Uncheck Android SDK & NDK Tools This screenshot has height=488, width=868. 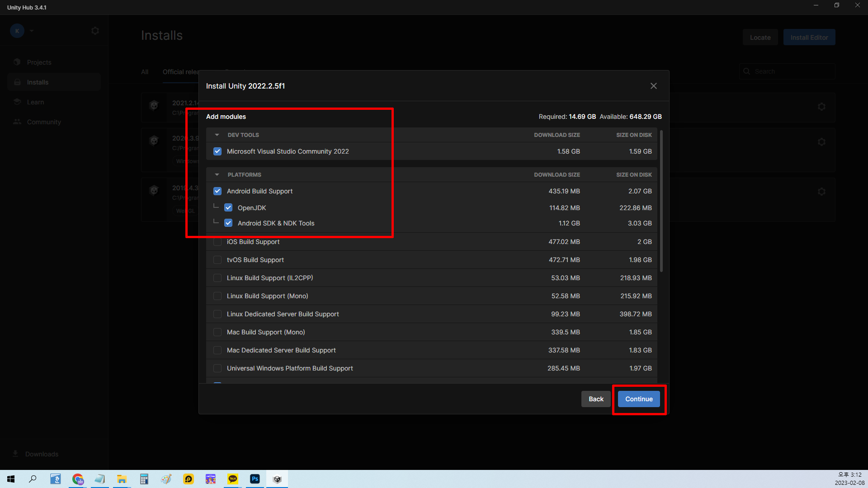pyautogui.click(x=228, y=223)
